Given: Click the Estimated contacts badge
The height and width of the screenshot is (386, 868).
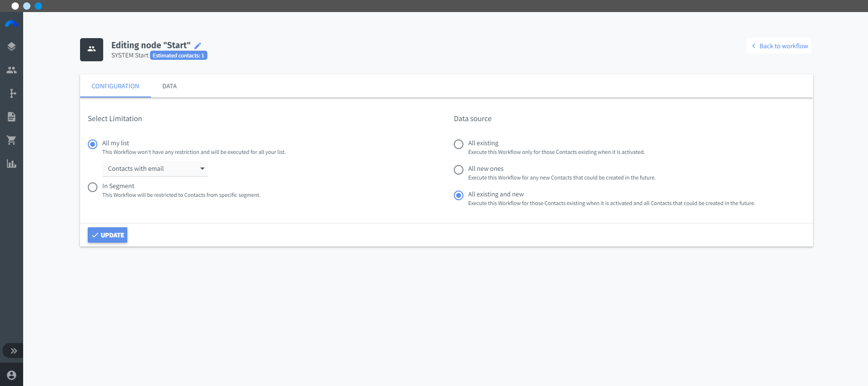Looking at the screenshot, I should click(178, 55).
